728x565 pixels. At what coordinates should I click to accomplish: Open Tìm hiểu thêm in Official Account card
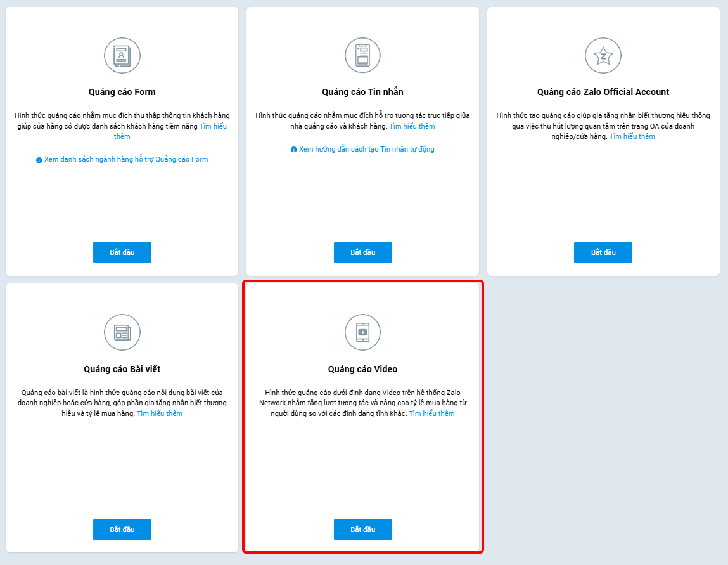click(632, 136)
